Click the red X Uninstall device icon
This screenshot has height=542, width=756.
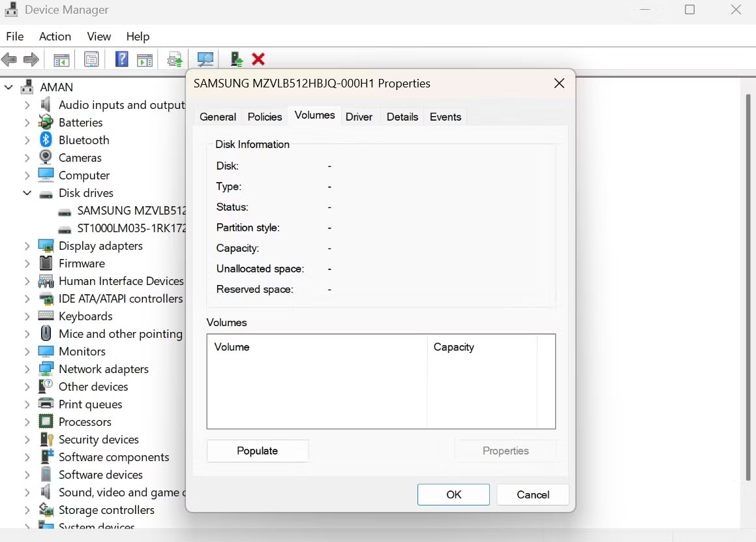click(x=258, y=59)
